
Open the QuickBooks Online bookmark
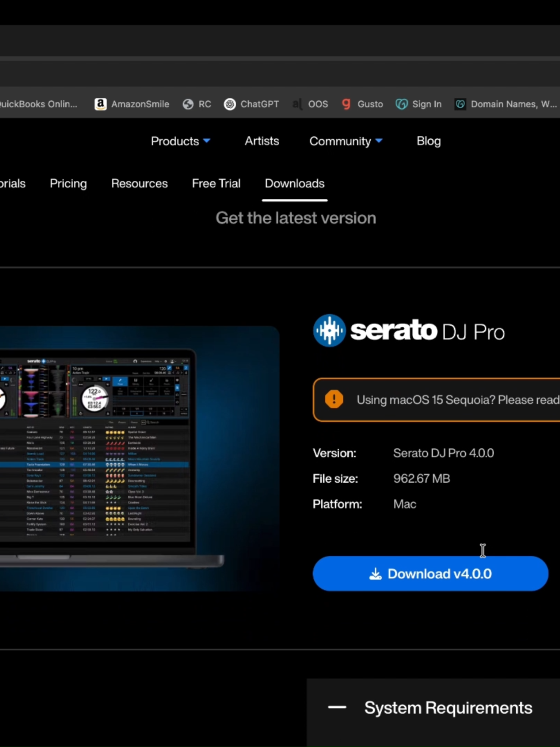click(38, 104)
